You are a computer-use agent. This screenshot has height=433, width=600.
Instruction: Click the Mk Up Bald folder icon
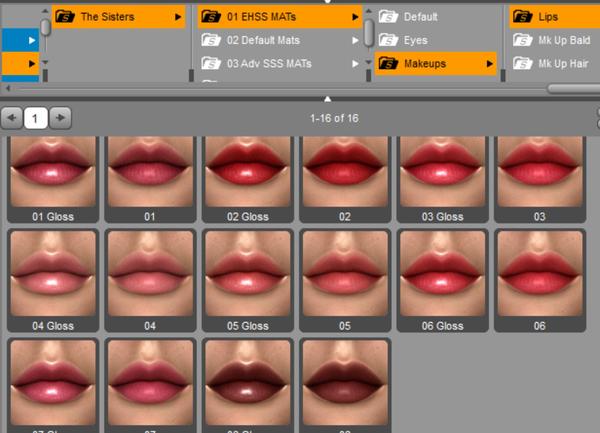[x=522, y=40]
